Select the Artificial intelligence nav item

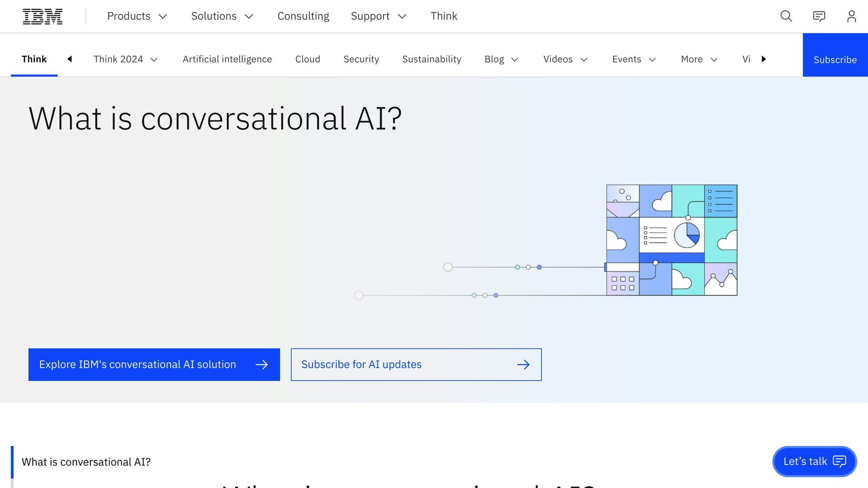pyautogui.click(x=227, y=59)
